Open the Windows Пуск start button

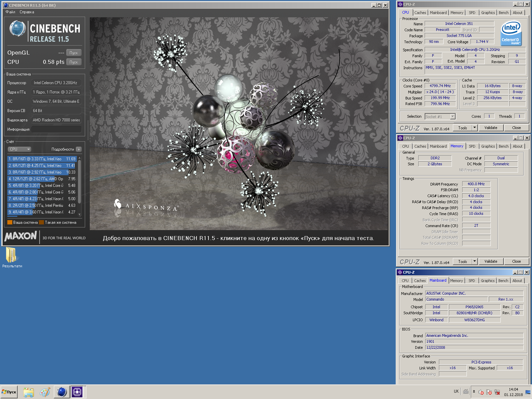pos(9,392)
